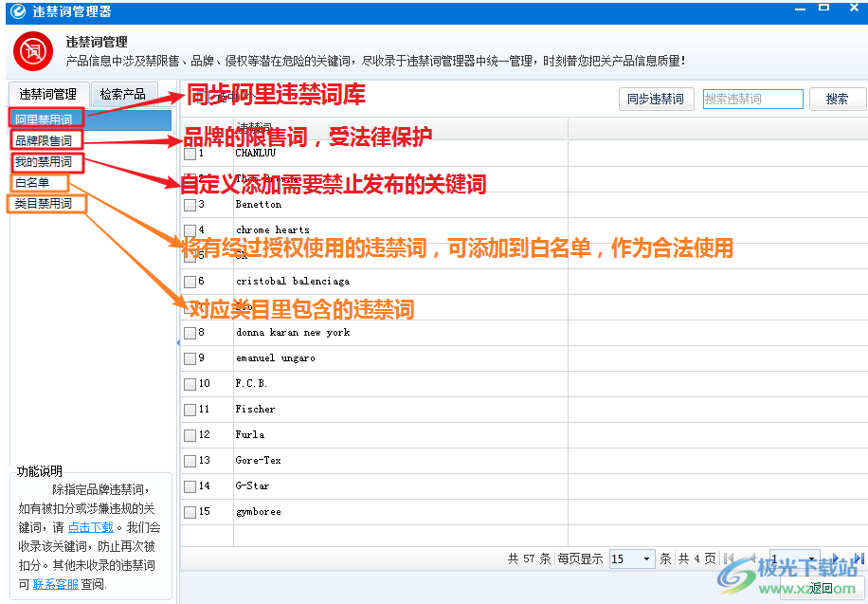Click the G-Star cell

click(x=401, y=486)
